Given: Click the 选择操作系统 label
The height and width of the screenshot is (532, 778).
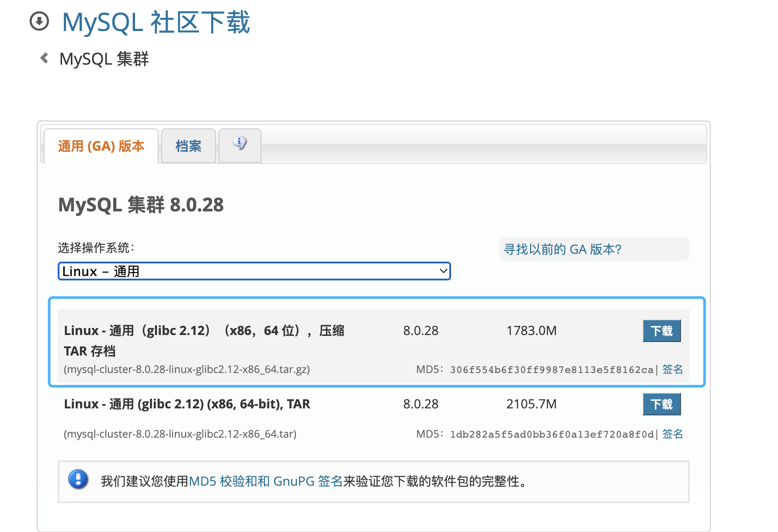Looking at the screenshot, I should point(96,248).
